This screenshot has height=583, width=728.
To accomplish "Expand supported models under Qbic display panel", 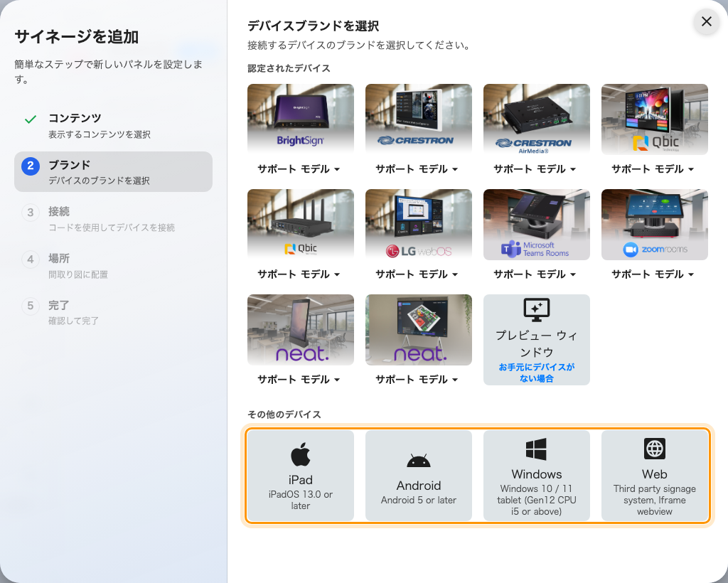I will click(x=653, y=169).
